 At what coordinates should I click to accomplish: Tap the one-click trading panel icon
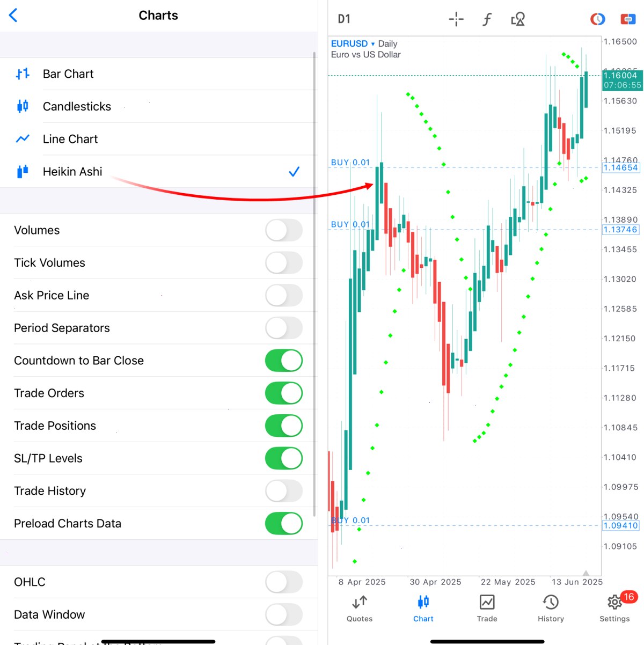628,19
